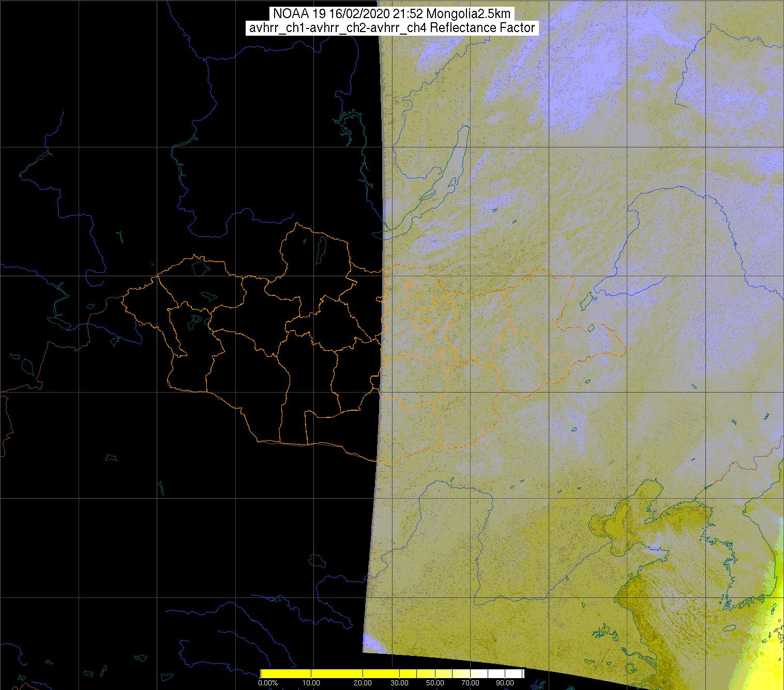This screenshot has width=784, height=690.
Task: Click the 'avhrr_ch1-avhrr_ch2-avhrr_ch4 Reflectance Factor' caption
Action: pyautogui.click(x=393, y=28)
